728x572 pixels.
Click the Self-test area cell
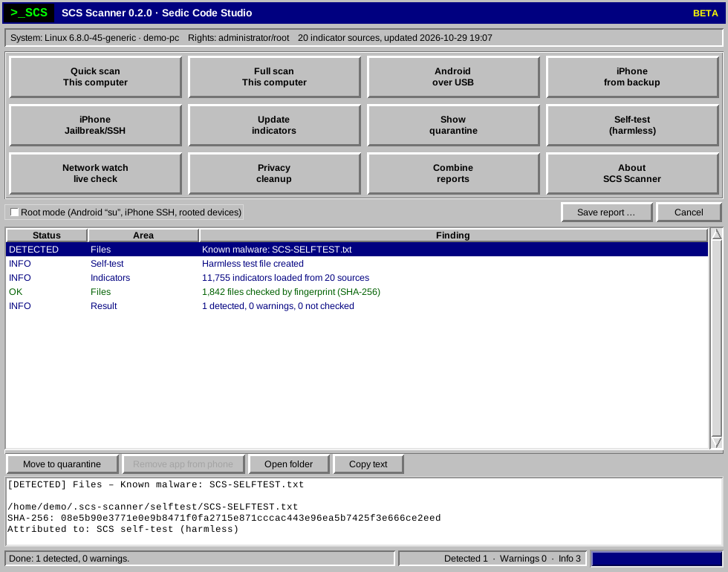click(107, 264)
